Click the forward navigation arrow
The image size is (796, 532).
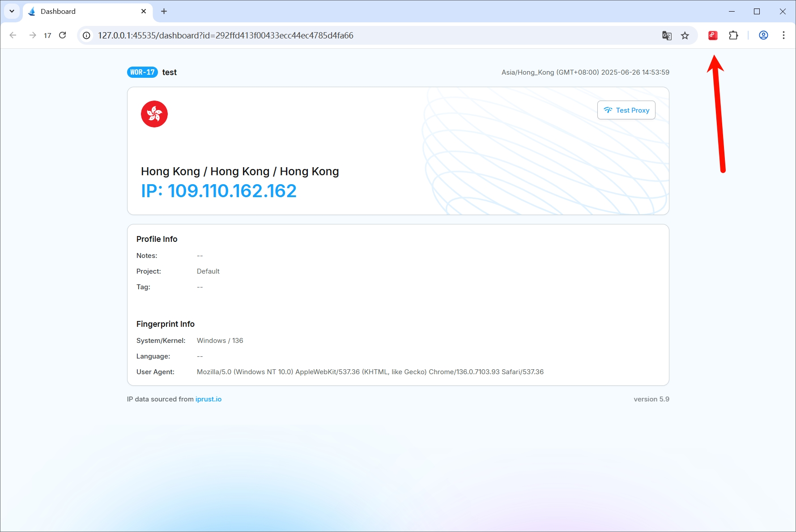(32, 35)
